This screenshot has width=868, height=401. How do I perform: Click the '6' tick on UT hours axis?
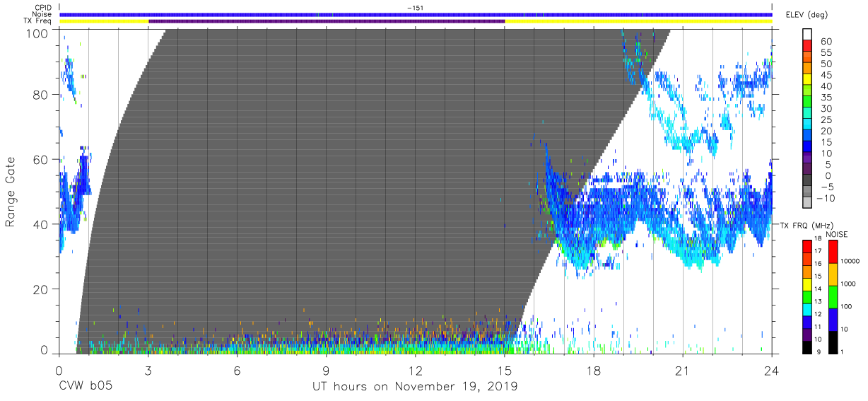coord(237,371)
